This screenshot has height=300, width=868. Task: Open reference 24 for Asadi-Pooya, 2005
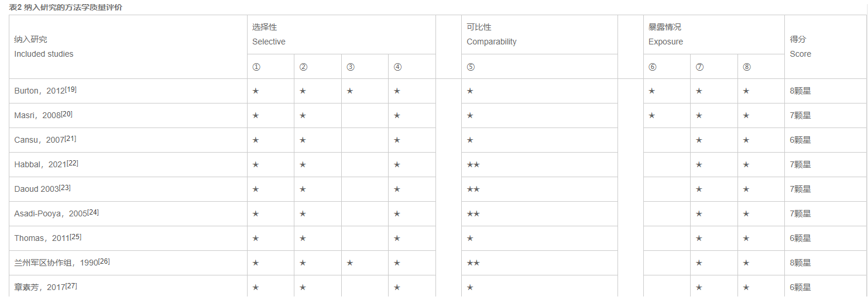click(92, 212)
